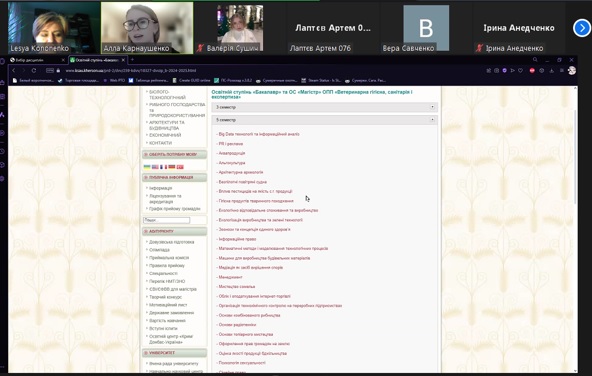Open the browser profile avatar
This screenshot has height=376, width=592.
(x=572, y=71)
